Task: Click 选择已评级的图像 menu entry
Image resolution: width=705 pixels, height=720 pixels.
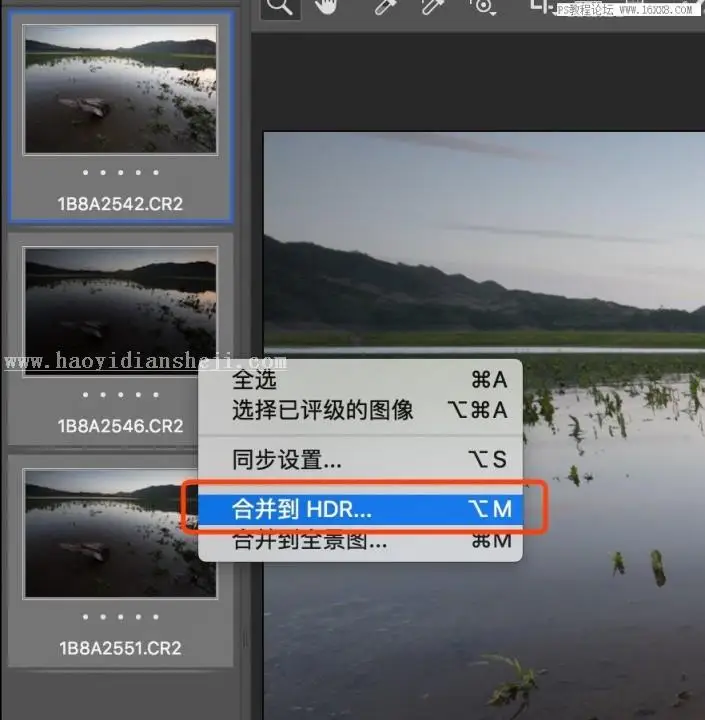Action: point(361,410)
